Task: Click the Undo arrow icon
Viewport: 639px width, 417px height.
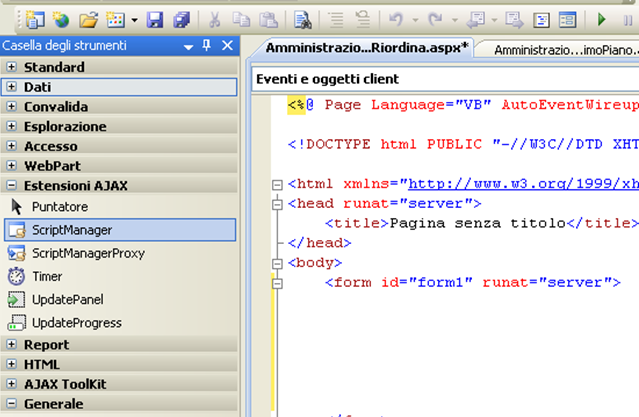Action: pos(396,19)
